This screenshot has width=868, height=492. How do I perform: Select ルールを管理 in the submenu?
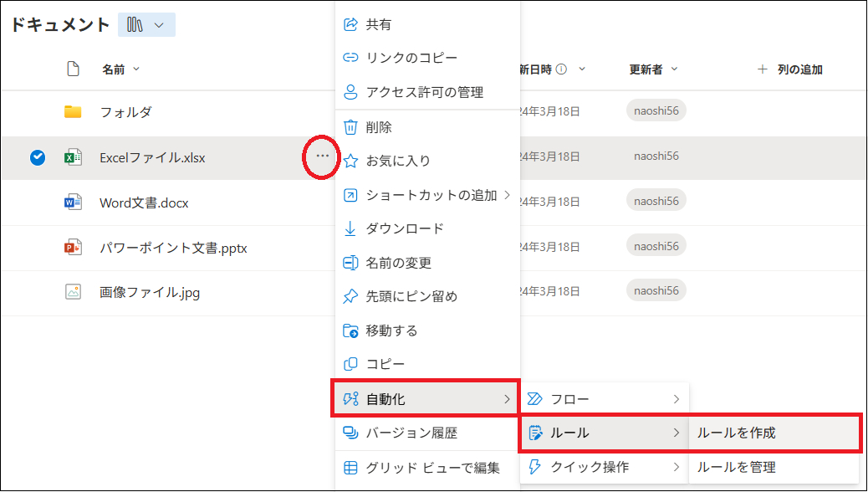click(774, 467)
